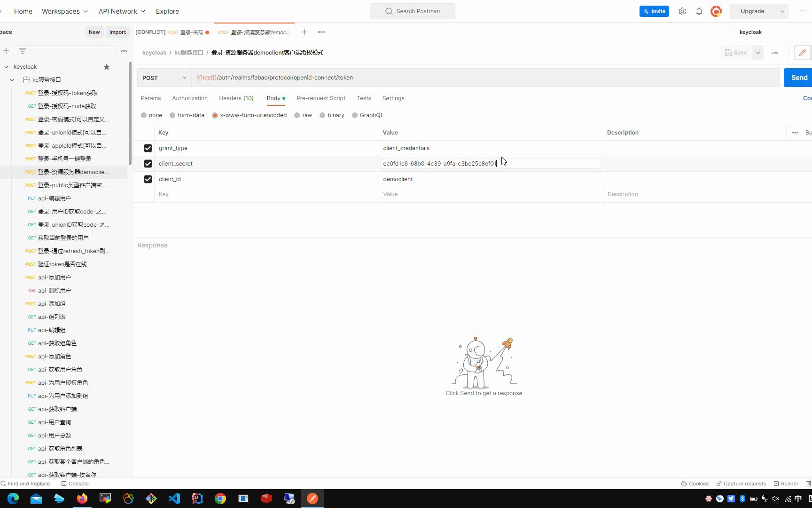Add a new collection with plus icon
This screenshot has height=508, width=812.
point(6,51)
